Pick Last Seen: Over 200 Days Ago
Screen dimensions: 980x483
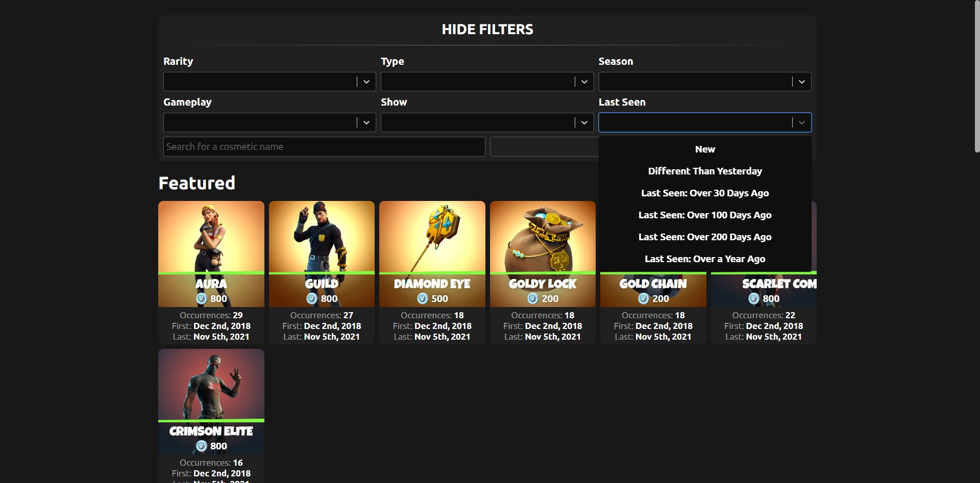(705, 237)
